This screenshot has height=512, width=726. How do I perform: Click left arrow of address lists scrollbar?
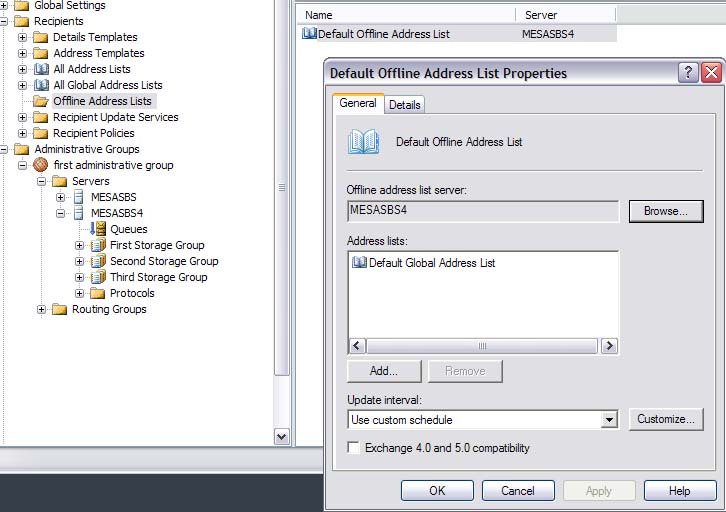357,346
